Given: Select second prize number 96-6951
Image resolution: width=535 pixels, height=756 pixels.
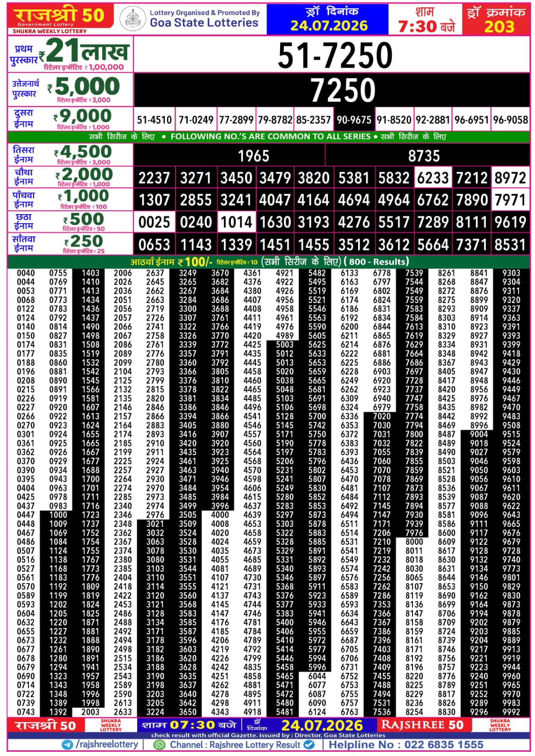Looking at the screenshot, I should point(471,120).
